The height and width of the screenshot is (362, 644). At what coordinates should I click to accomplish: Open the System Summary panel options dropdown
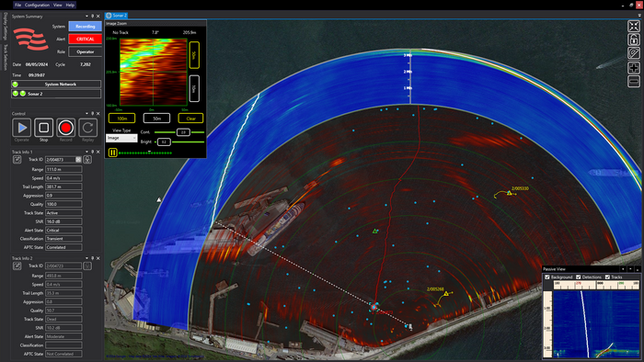click(x=86, y=17)
